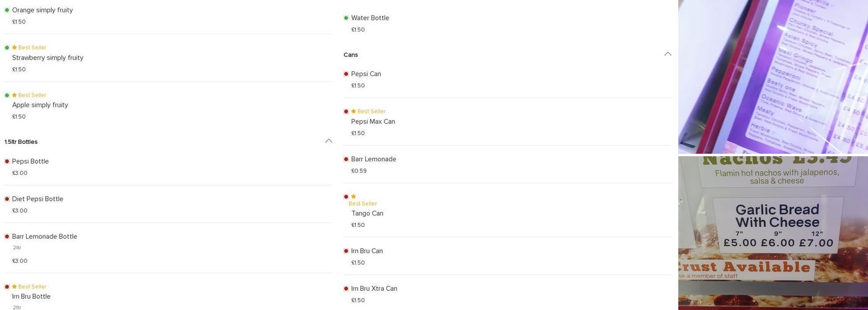Click the red dot beside Pepsi Bottle
This screenshot has height=310, width=868.
coord(7,162)
